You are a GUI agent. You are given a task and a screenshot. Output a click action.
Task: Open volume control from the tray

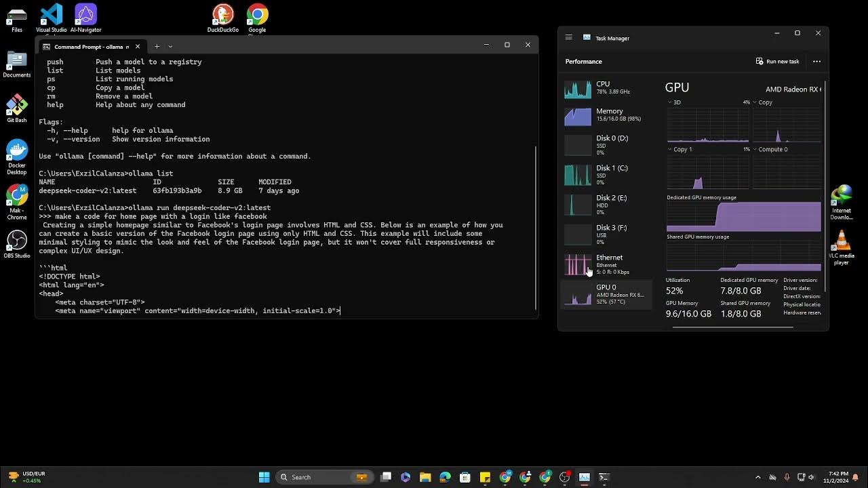click(812, 477)
